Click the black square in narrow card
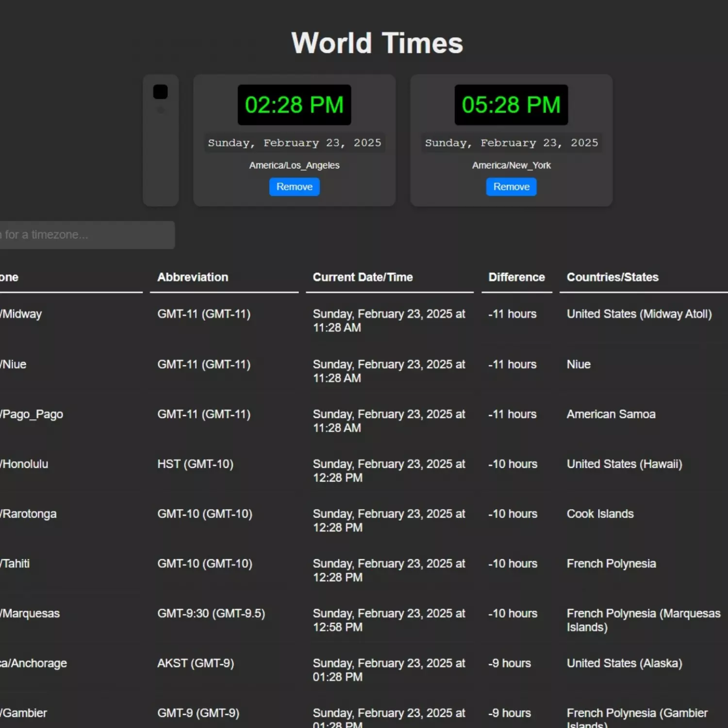 click(160, 92)
